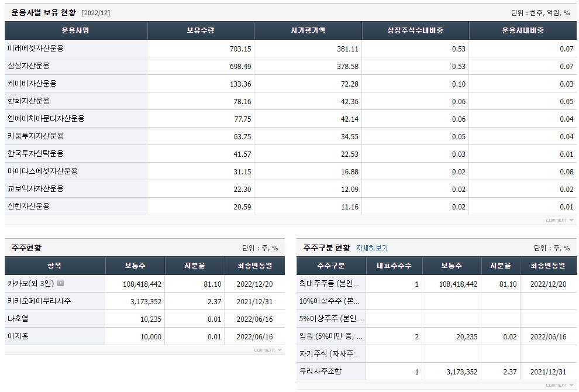The width and height of the screenshot is (579, 392).
Task: Click the 우리사주조합 row label
Action: [320, 371]
